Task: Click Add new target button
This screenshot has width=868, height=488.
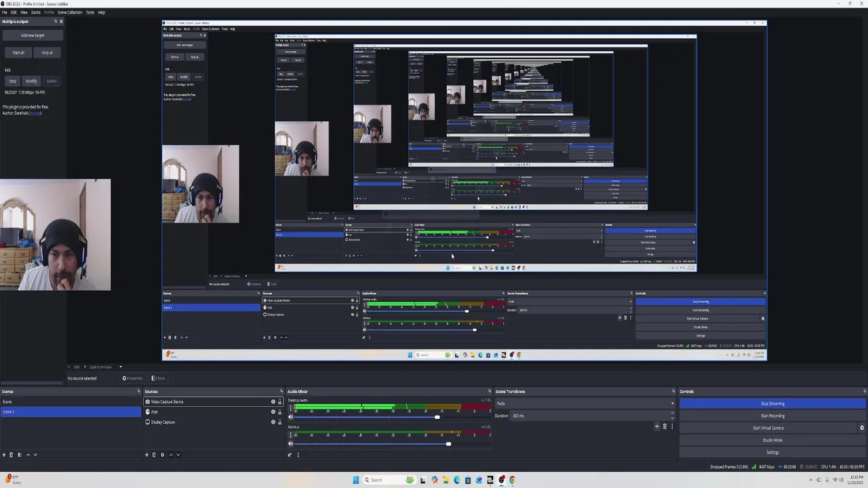Action: click(x=33, y=35)
